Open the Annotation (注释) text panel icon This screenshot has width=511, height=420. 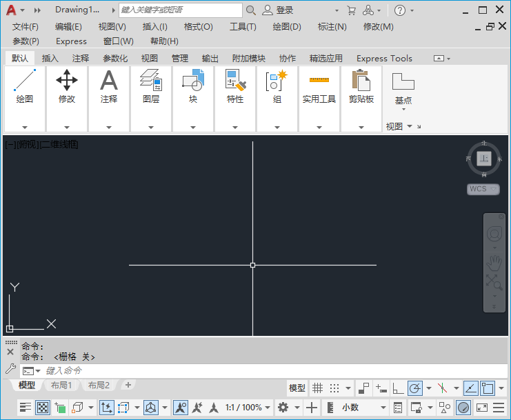click(109, 80)
